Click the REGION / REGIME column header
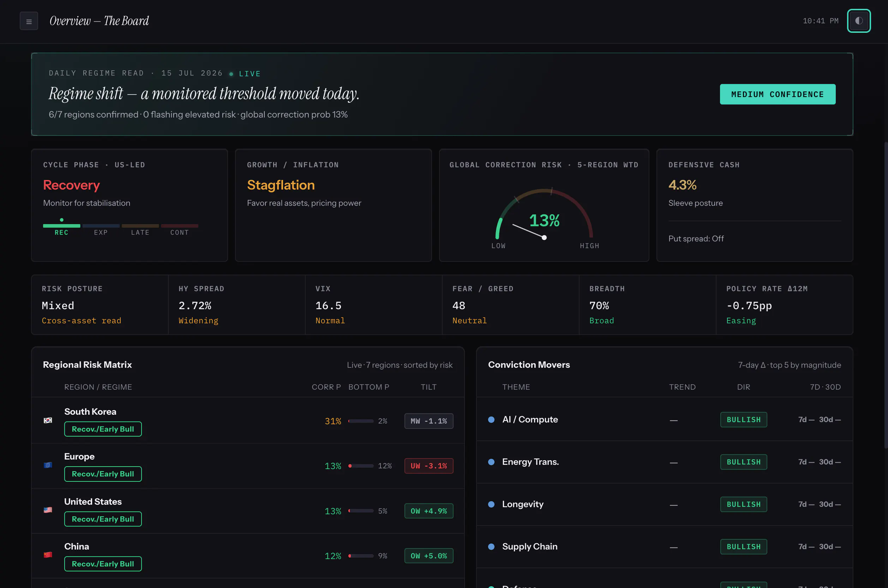 point(98,387)
